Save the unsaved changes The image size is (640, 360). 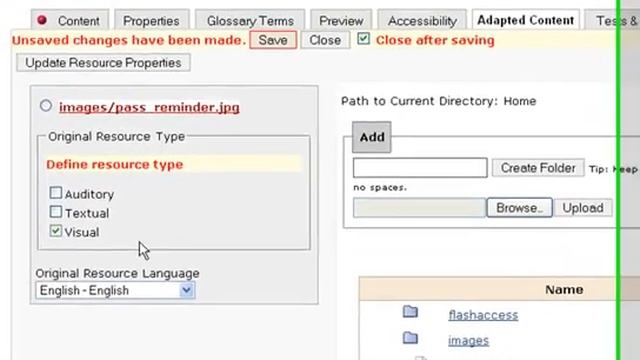click(x=273, y=40)
